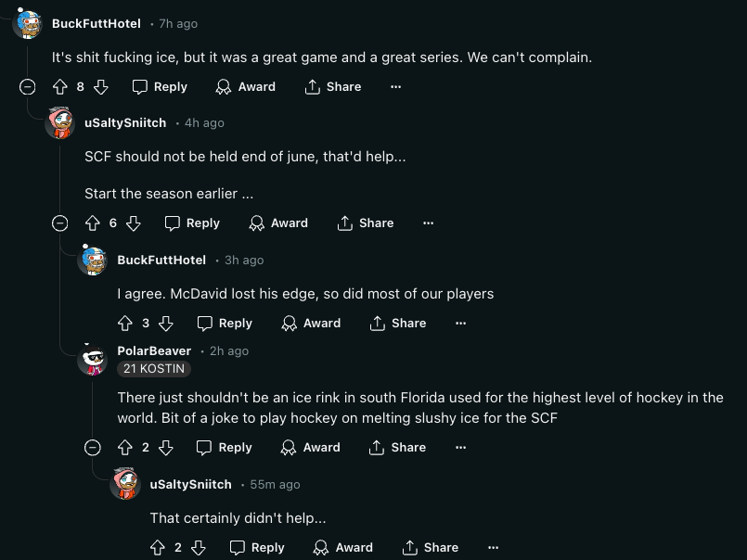Share PolarBeaver's slushy ice comment
The image size is (747, 560).
(397, 447)
